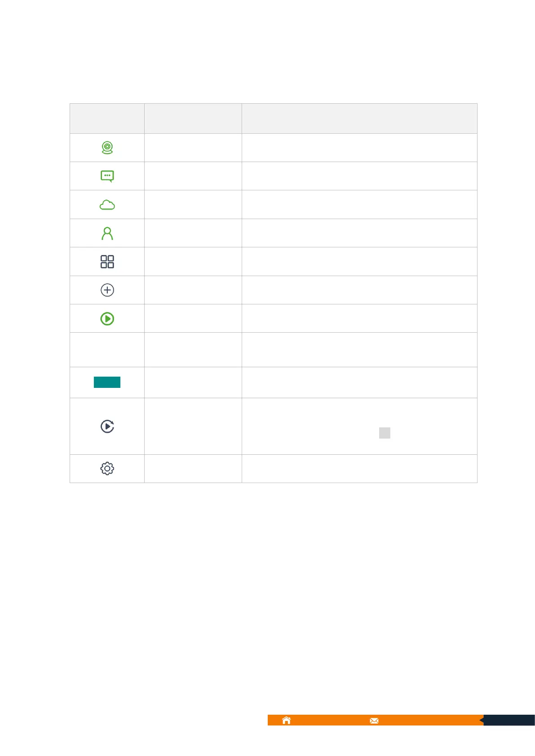Click the green chat message bubble icon

[107, 176]
